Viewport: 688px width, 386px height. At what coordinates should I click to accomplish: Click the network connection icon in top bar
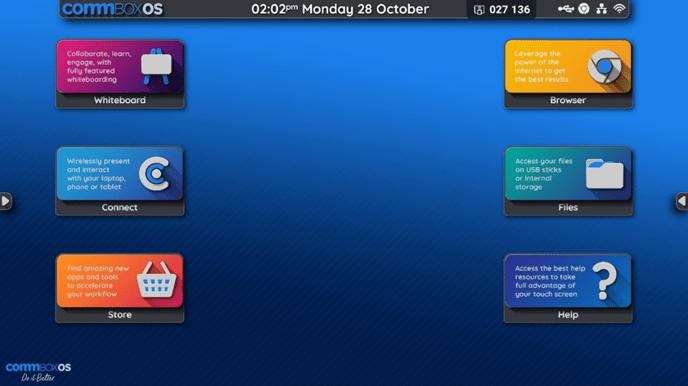602,9
